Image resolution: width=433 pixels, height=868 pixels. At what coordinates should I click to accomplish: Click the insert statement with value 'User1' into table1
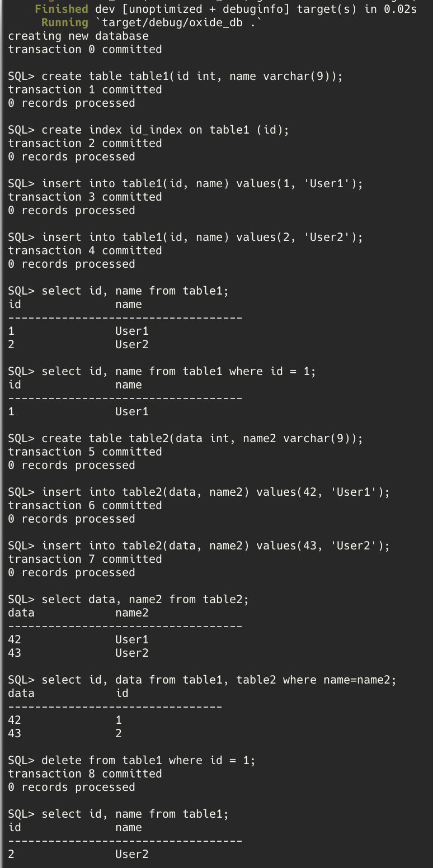[185, 183]
